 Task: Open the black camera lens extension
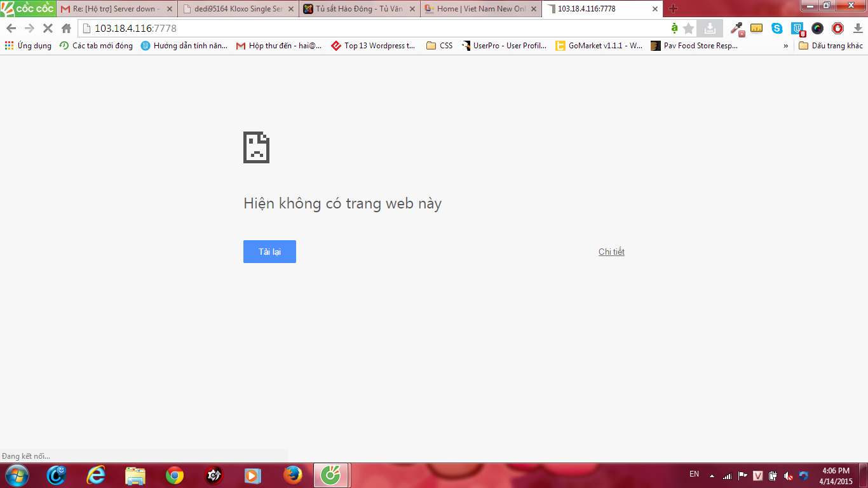pyautogui.click(x=818, y=28)
